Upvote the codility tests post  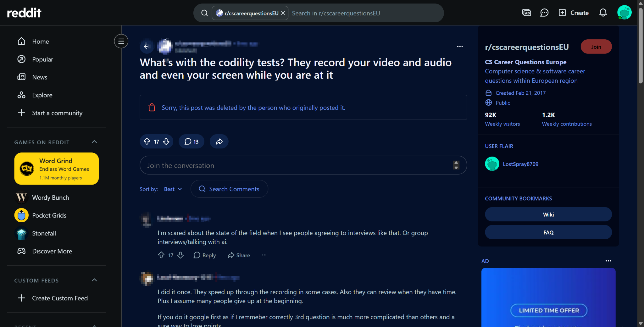tap(147, 141)
